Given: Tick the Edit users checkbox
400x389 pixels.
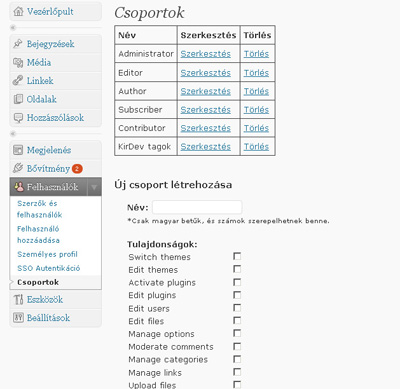Looking at the screenshot, I should tap(237, 308).
